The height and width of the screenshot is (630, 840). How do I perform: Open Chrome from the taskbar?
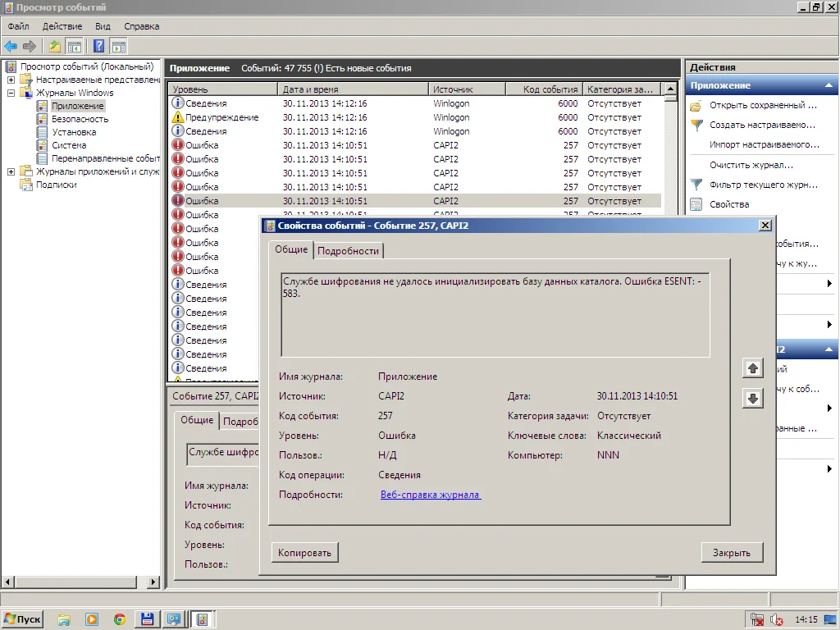120,619
